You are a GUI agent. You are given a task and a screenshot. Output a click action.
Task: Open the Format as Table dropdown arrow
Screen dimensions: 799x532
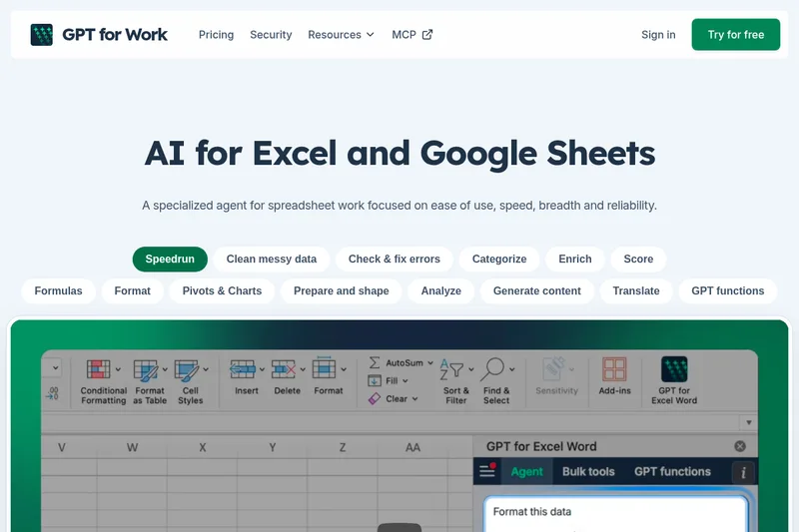165,369
